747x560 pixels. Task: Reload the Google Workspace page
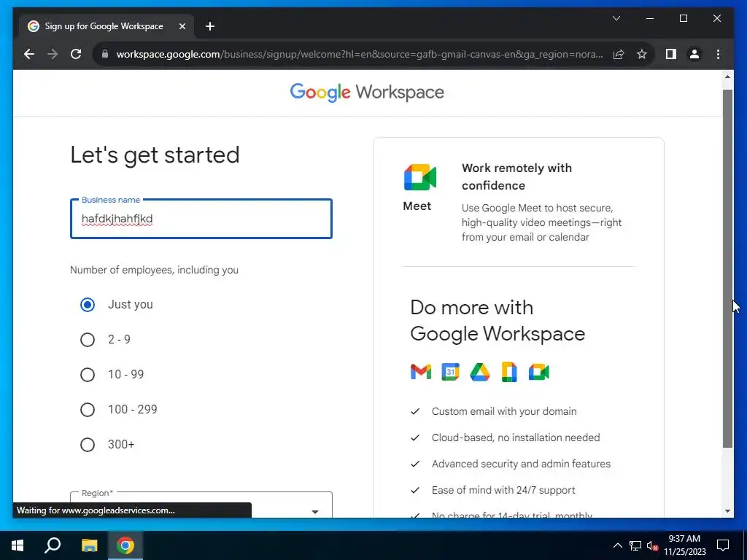click(76, 54)
